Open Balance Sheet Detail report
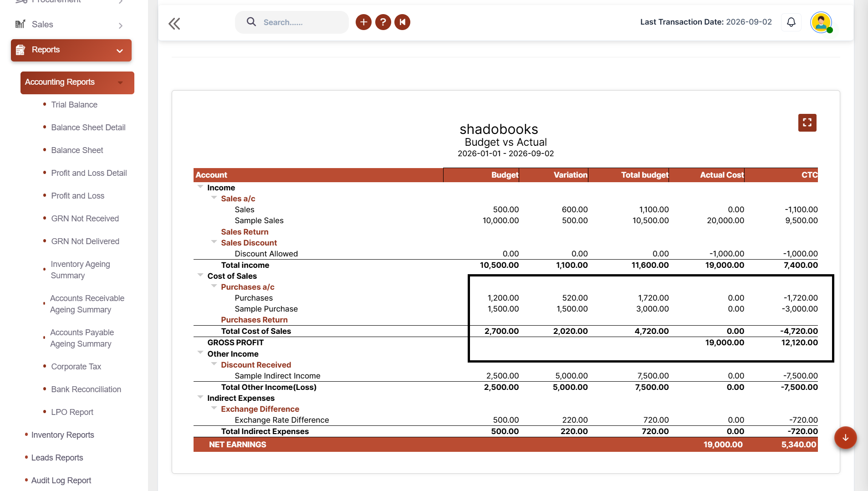868x491 pixels. [88, 128]
